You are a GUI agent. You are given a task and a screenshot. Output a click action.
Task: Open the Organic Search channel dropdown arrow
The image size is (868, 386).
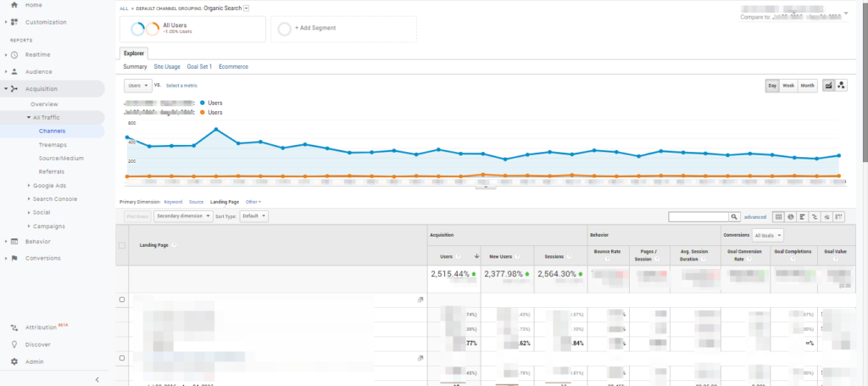[x=247, y=8]
